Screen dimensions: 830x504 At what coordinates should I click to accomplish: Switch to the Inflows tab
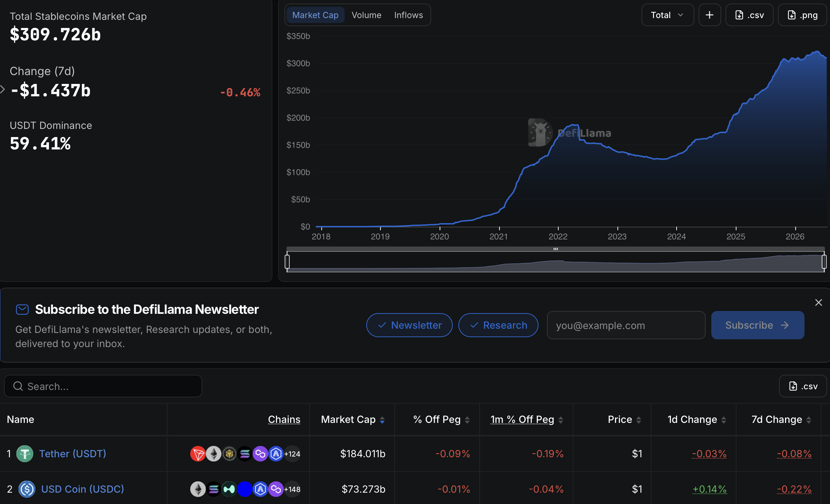408,15
